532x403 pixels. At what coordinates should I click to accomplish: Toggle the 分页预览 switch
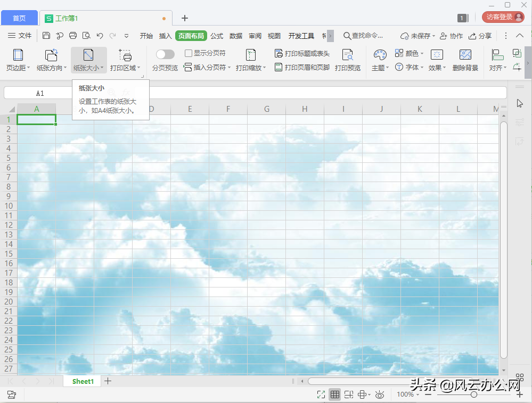click(165, 54)
